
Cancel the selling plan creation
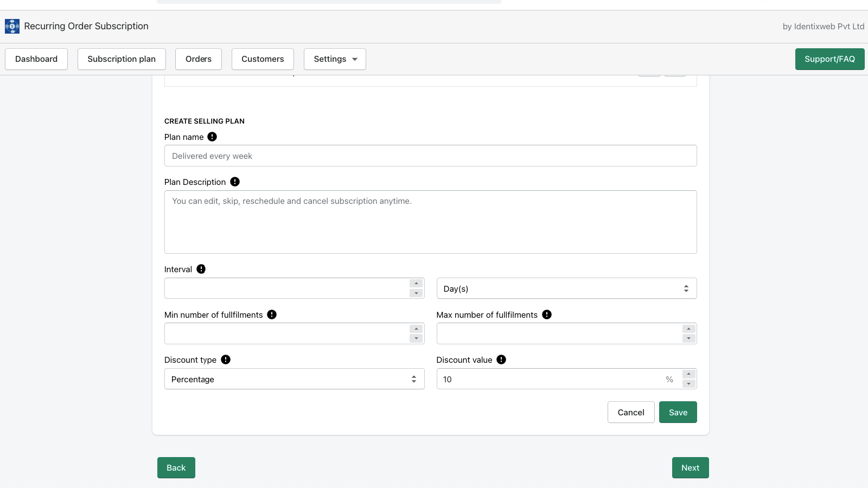point(631,413)
